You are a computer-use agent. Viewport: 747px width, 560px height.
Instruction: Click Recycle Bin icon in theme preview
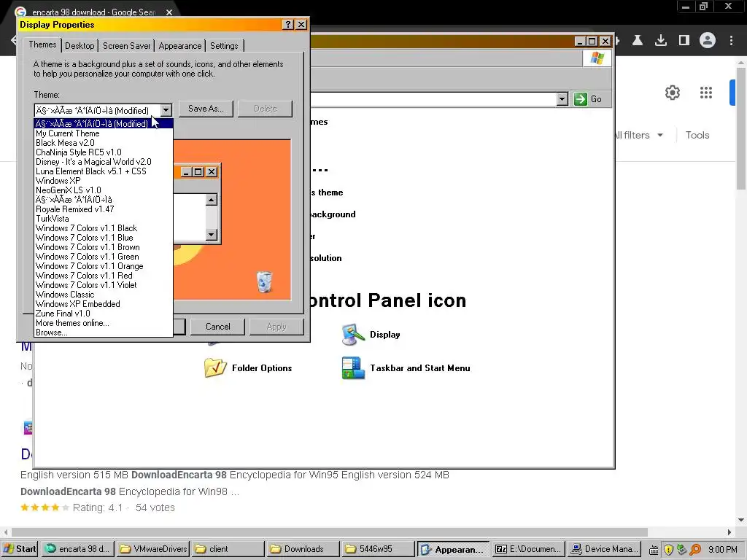tap(264, 281)
